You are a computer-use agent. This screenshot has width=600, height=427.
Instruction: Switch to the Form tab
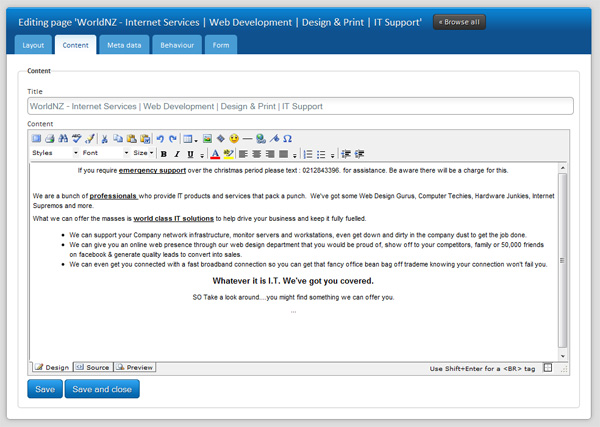coord(221,45)
